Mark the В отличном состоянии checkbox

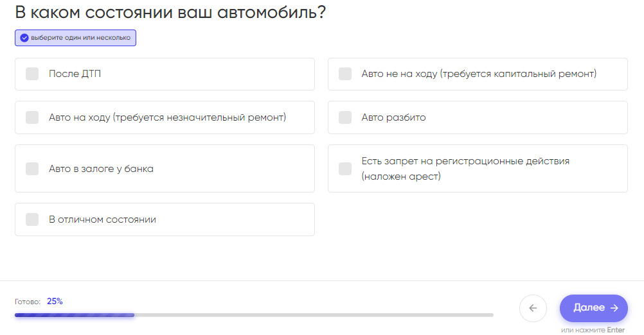(x=32, y=219)
